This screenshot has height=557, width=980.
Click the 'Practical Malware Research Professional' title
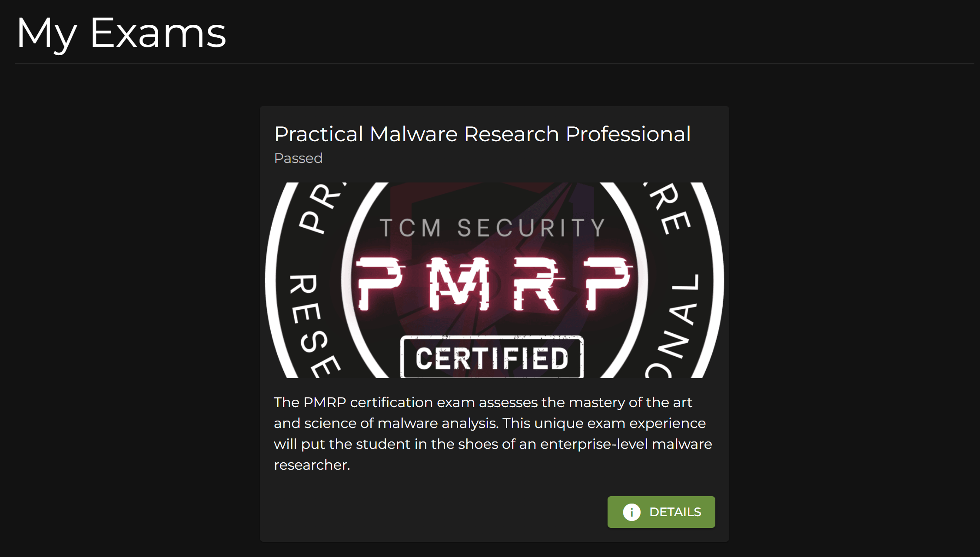(482, 134)
